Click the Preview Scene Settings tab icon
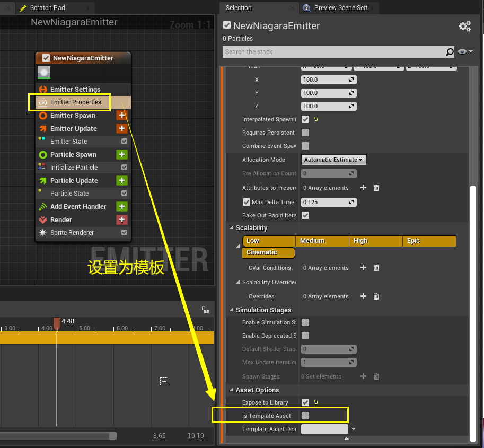 coord(306,8)
